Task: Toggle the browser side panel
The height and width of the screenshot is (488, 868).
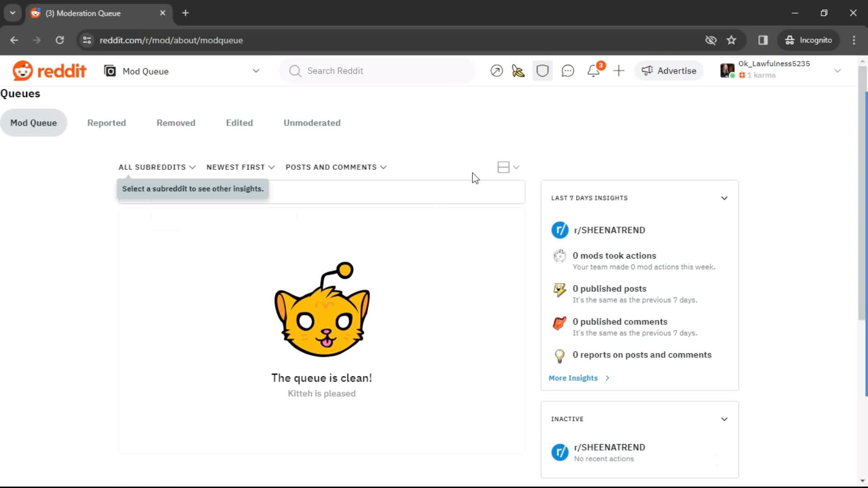Action: click(763, 40)
